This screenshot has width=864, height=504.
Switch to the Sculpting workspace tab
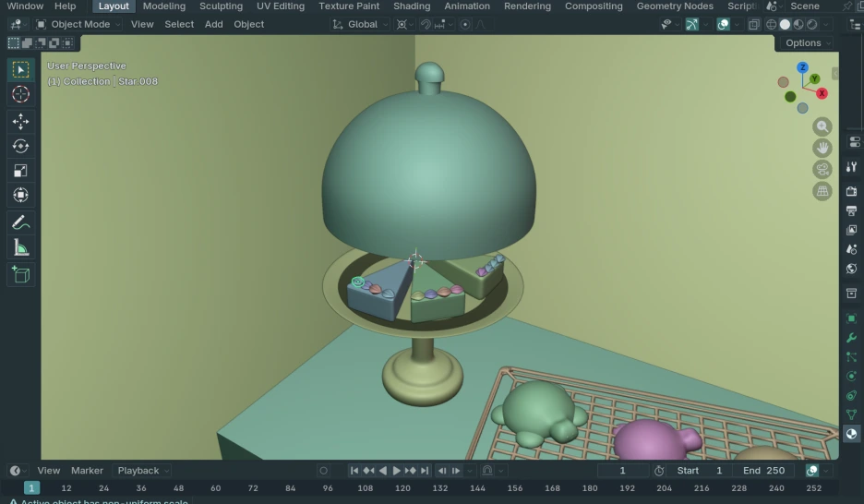pos(221,6)
